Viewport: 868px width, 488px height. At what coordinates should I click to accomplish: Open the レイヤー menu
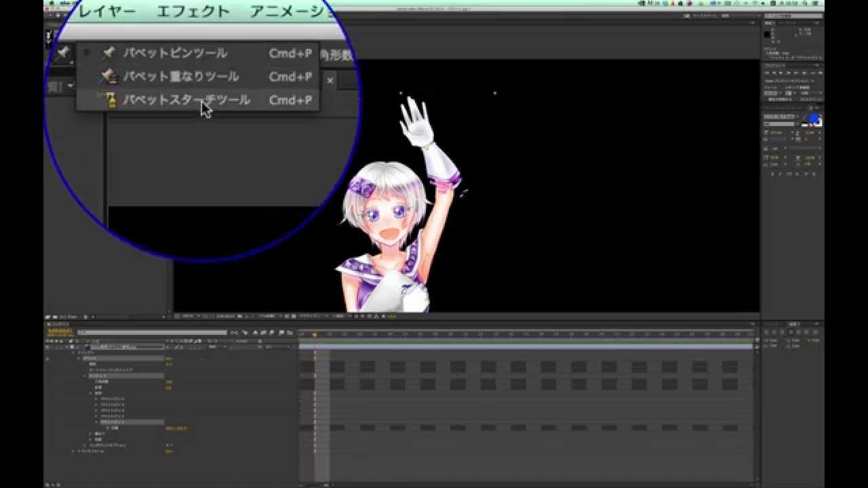[x=107, y=11]
